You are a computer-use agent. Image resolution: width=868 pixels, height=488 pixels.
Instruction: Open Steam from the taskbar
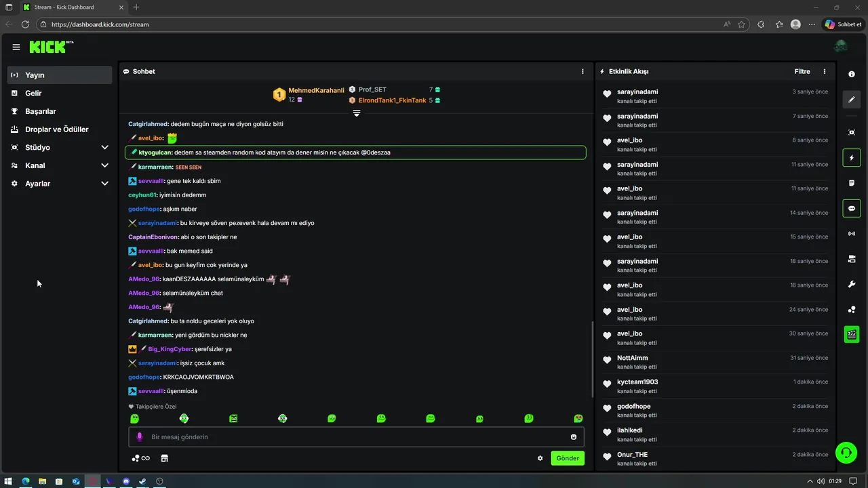(x=142, y=481)
